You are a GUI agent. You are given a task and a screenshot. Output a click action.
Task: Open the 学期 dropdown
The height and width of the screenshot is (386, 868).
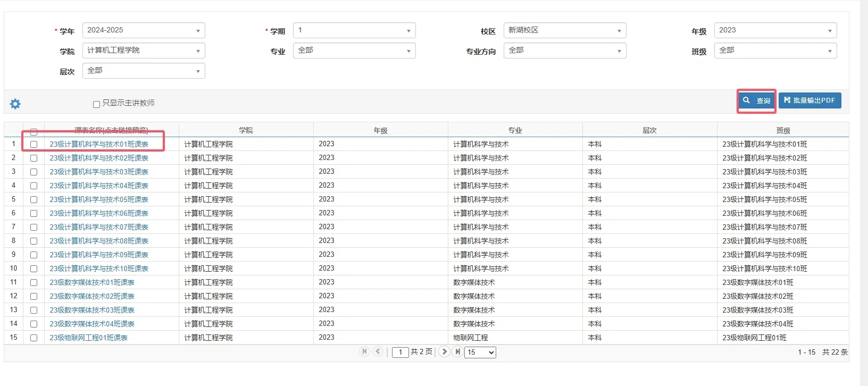pyautogui.click(x=354, y=30)
